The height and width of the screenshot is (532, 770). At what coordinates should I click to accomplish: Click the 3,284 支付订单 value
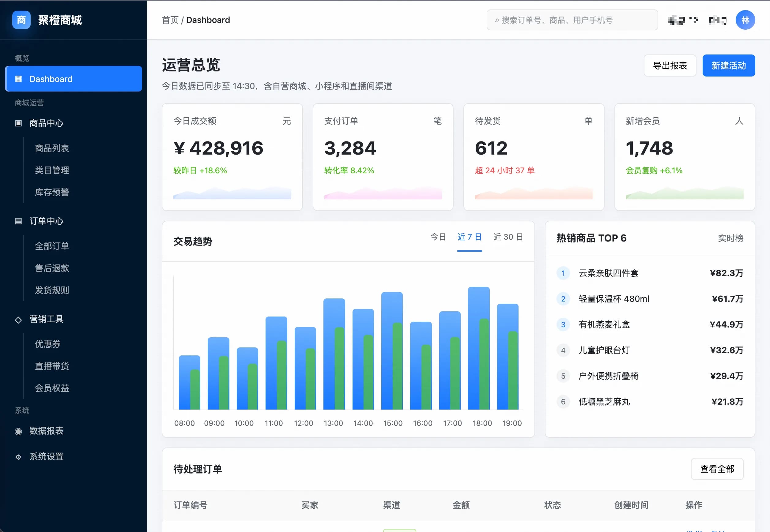click(350, 148)
